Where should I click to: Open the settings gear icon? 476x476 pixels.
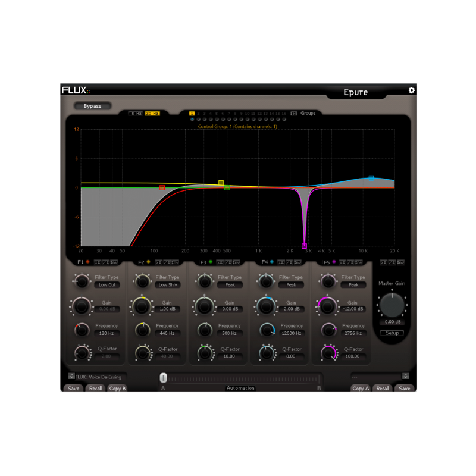click(411, 90)
